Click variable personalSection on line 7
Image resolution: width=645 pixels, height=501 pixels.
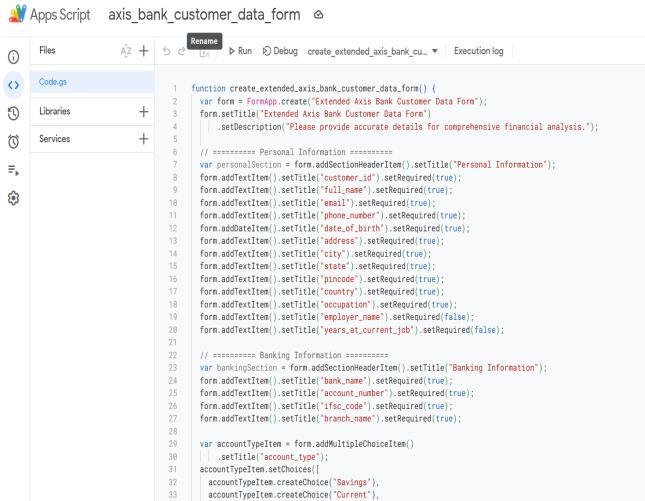pos(249,165)
